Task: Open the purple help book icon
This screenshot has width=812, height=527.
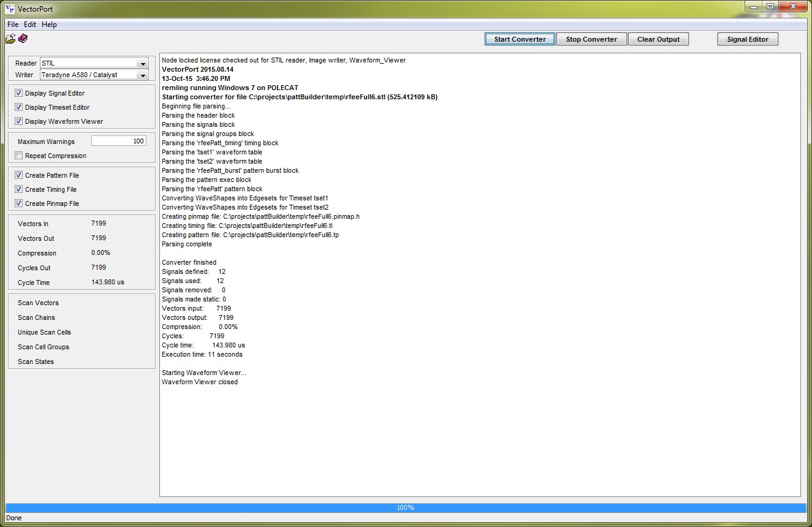Action: [23, 39]
